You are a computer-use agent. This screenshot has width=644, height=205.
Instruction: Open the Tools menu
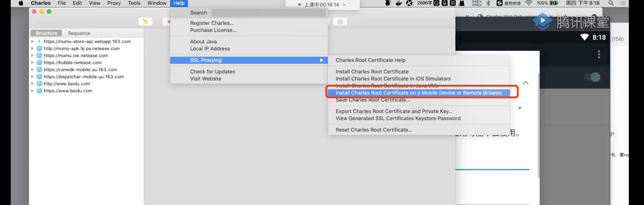(134, 3)
